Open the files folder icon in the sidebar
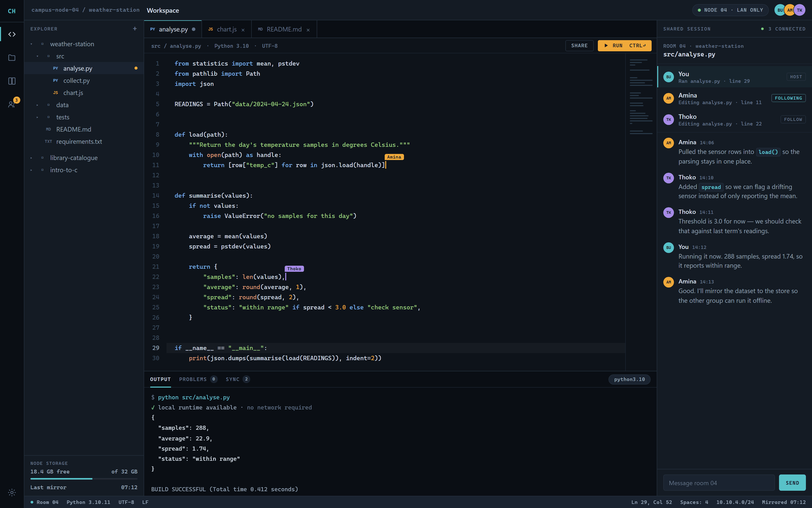Image resolution: width=812 pixels, height=508 pixels. (12, 58)
